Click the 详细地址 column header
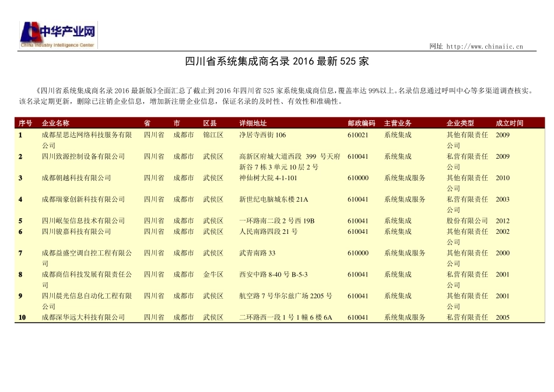This screenshot has height=392, width=554. click(253, 123)
